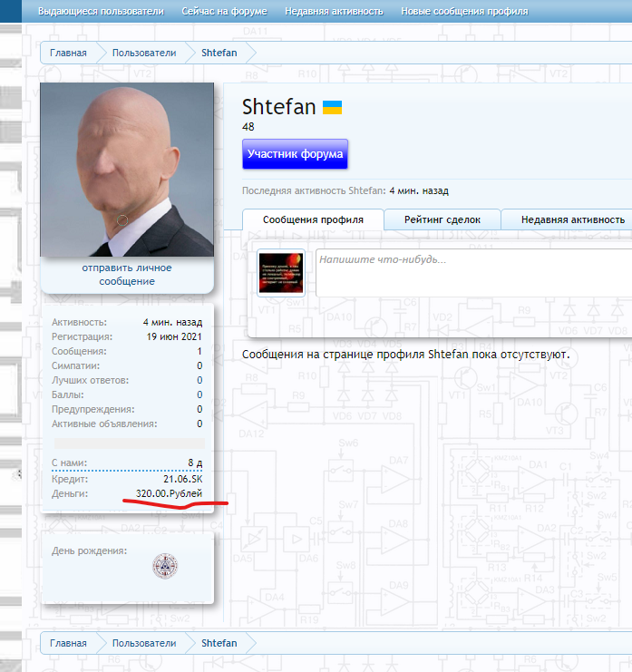Switch to the Сообщения профиля tab
Screen dimensions: 632x672
click(x=313, y=219)
